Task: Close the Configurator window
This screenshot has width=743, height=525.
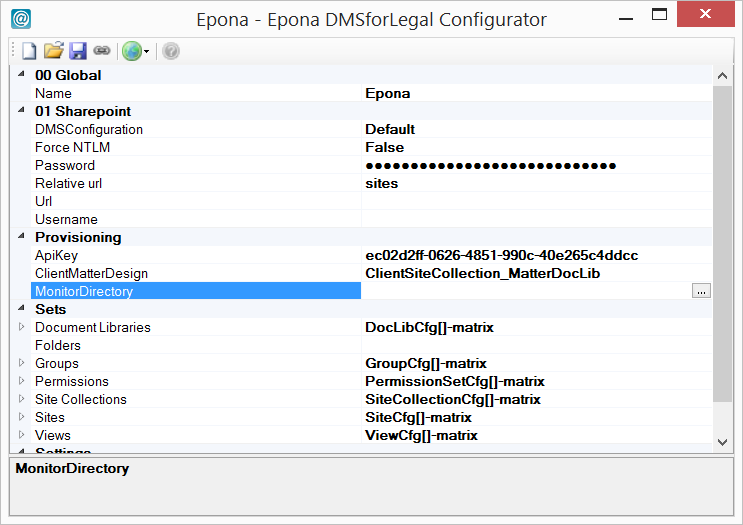Action: 705,14
